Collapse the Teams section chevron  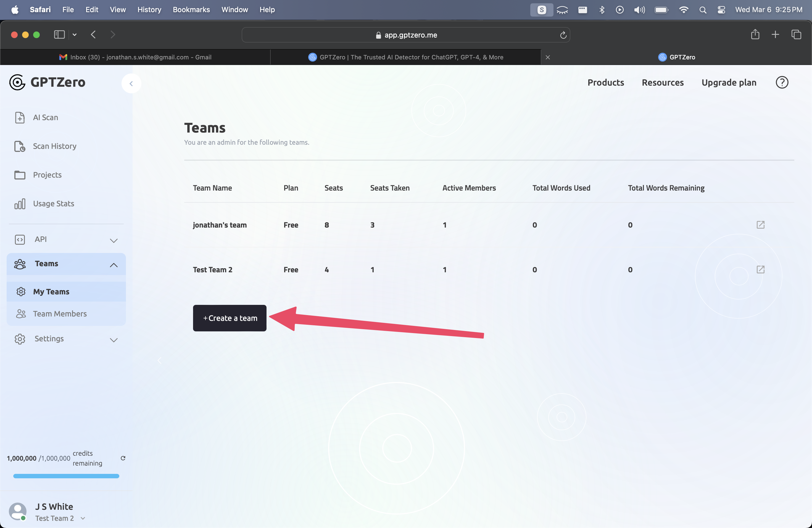click(114, 265)
